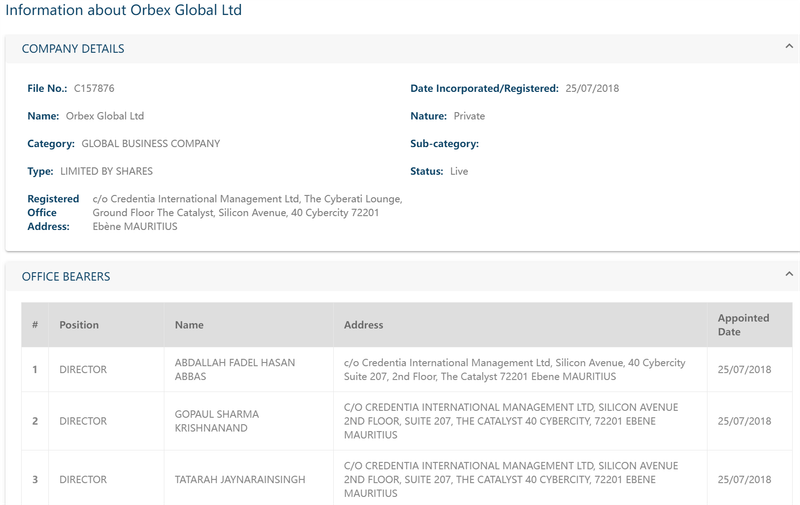Image resolution: width=800 pixels, height=505 pixels.
Task: Click the Nature value Private
Action: click(469, 116)
